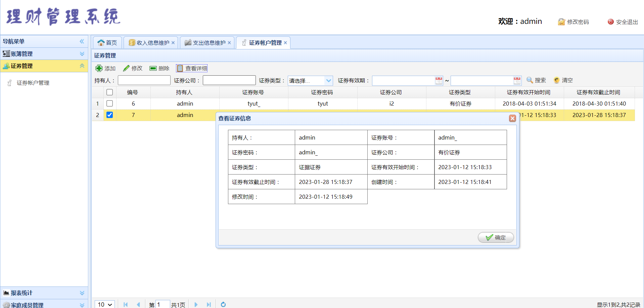Image resolution: width=644 pixels, height=308 pixels.
Task: Close the 收入信息维护 tab
Action: 173,43
